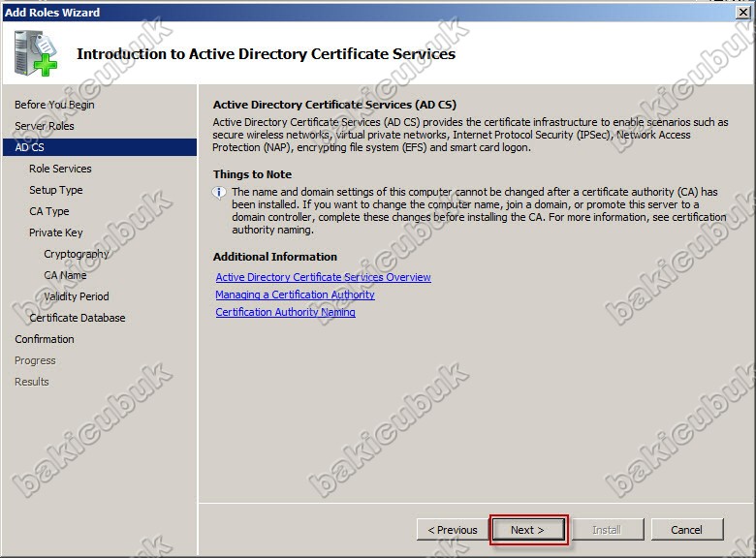Screen dimensions: 756x558
Task: Close the Add Roles Wizard window
Action: (742, 13)
